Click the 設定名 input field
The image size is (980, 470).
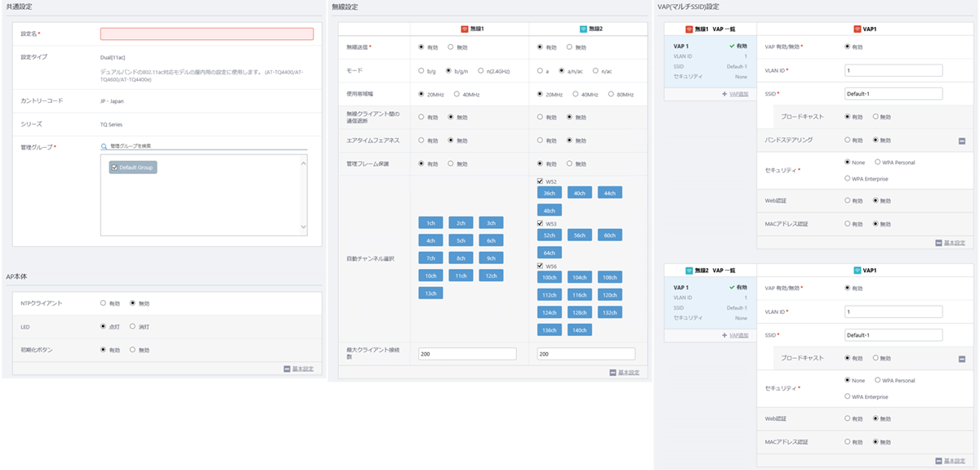[207, 34]
